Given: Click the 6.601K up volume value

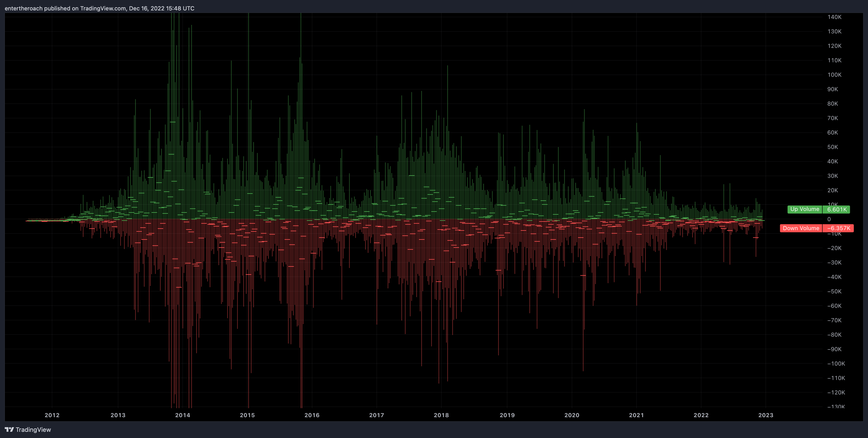Looking at the screenshot, I should coord(836,209).
